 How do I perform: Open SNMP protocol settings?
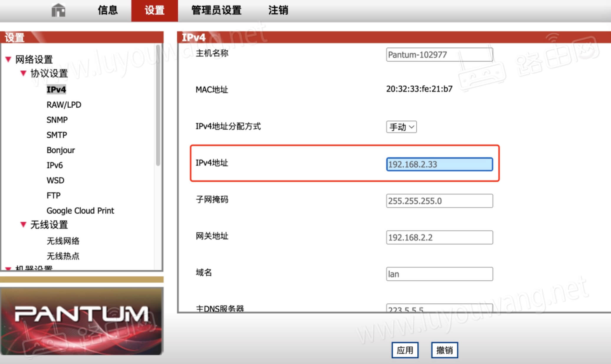pyautogui.click(x=57, y=120)
